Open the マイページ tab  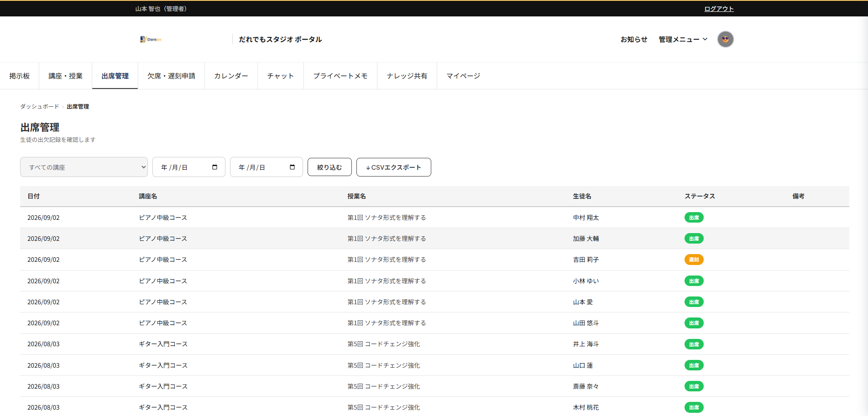click(x=463, y=76)
